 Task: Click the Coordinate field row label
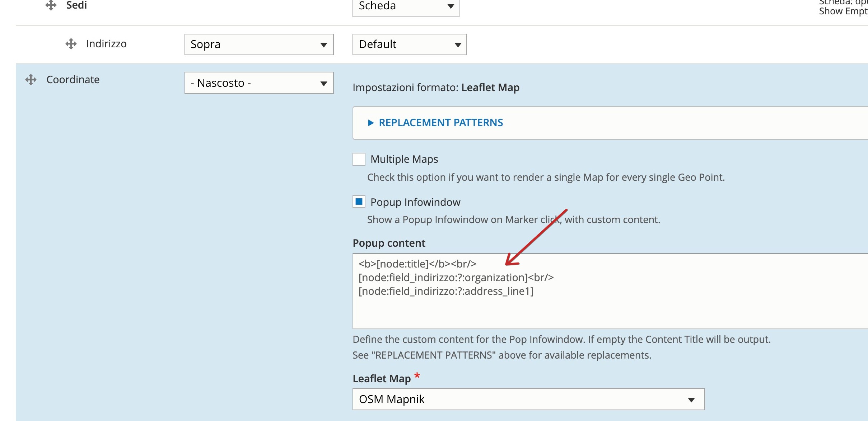point(73,79)
